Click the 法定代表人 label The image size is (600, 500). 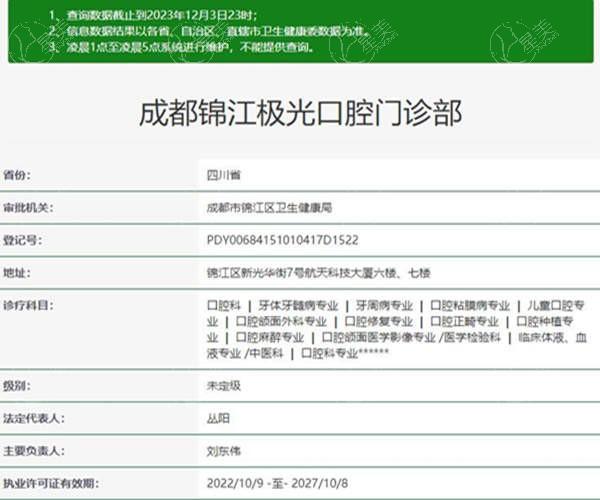pos(34,418)
